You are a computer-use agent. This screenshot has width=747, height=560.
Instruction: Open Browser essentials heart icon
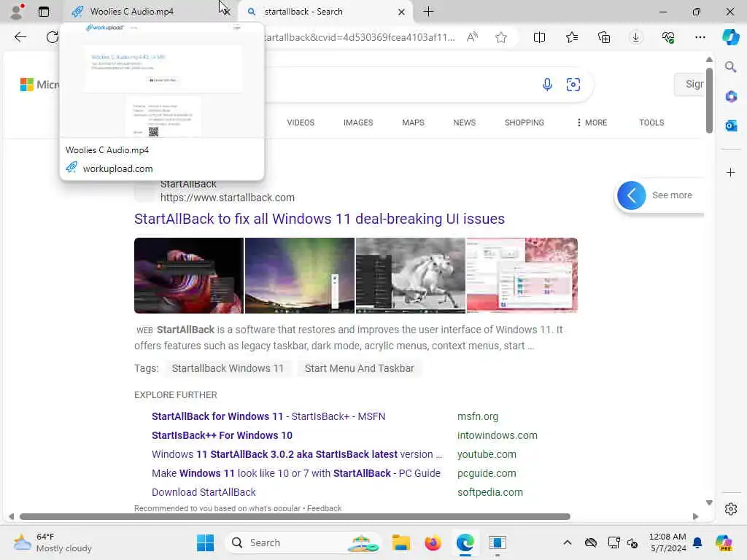pos(668,37)
